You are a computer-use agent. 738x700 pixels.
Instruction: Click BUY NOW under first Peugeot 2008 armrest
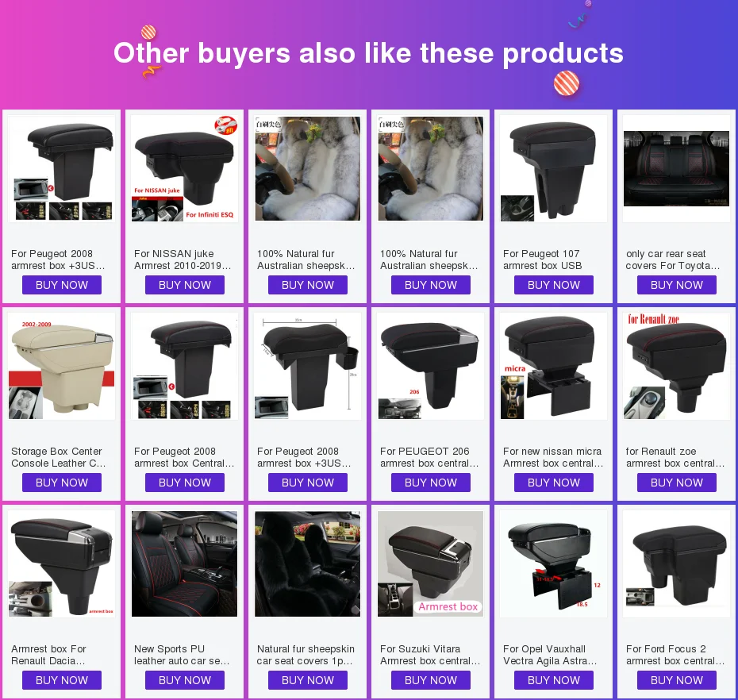(62, 285)
